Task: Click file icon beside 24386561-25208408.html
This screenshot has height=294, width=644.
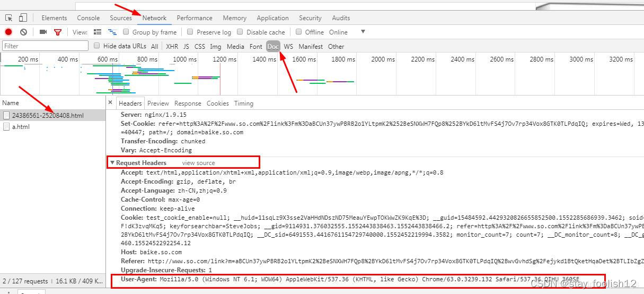Action: pyautogui.click(x=6, y=115)
